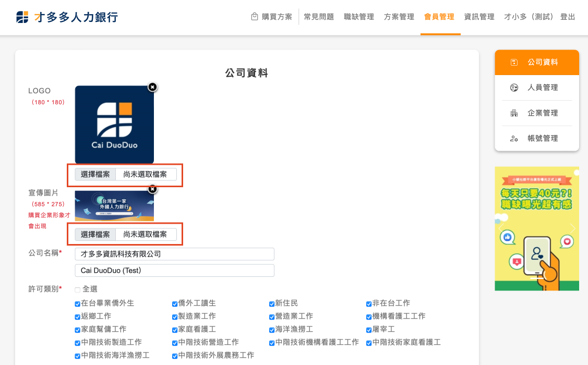The height and width of the screenshot is (365, 588).
Task: Uncheck the 屠宰工 checkbox
Action: 369,330
